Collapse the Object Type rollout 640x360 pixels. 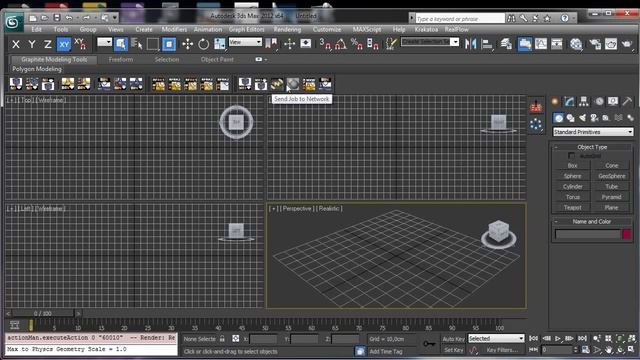592,147
